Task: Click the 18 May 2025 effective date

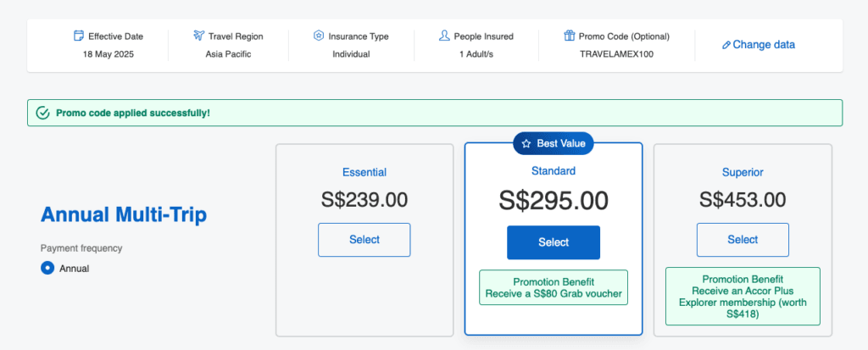Action: [x=108, y=54]
